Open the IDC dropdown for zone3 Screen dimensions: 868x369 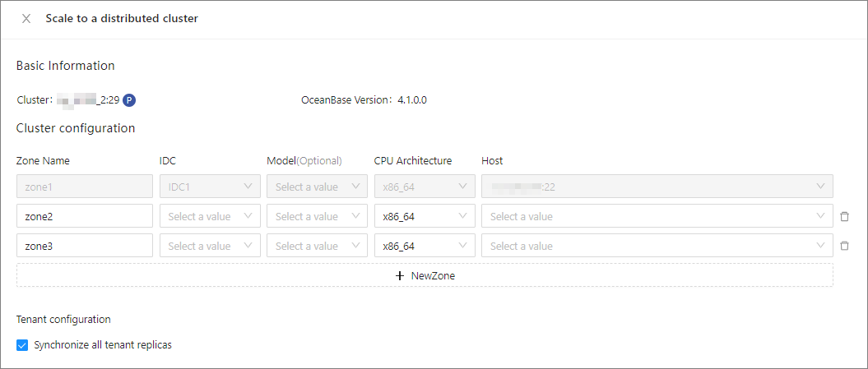click(210, 246)
